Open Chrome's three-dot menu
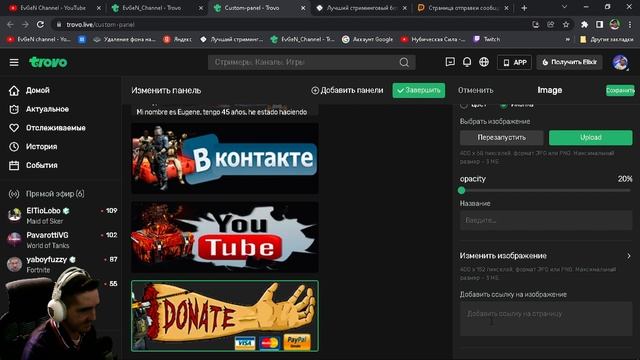 click(x=630, y=24)
